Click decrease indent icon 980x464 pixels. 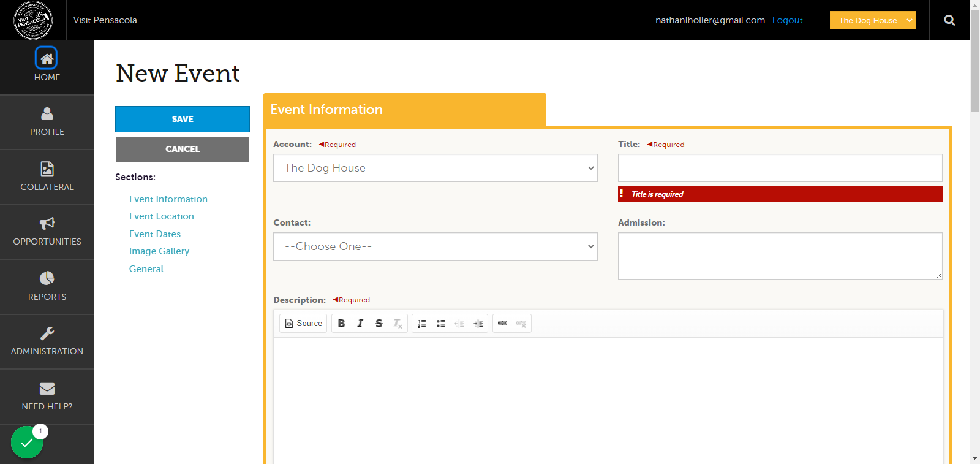[x=459, y=324]
